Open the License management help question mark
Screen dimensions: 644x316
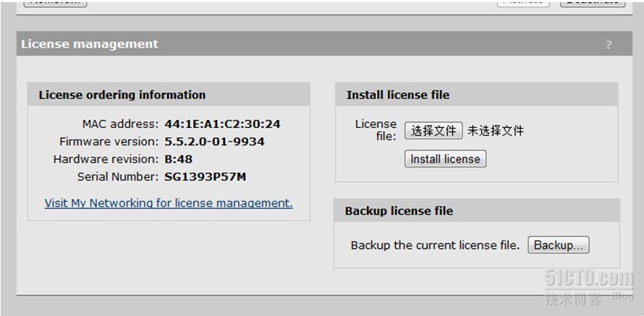(x=609, y=45)
